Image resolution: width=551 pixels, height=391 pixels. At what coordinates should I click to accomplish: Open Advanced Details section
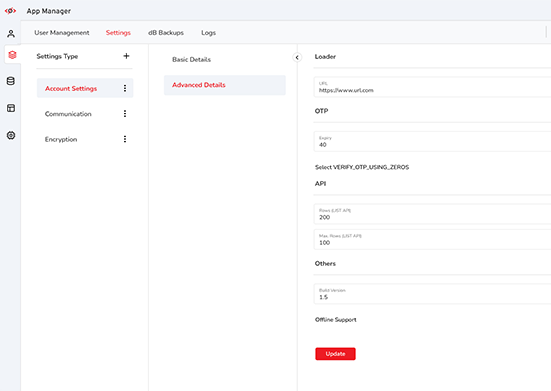225,85
